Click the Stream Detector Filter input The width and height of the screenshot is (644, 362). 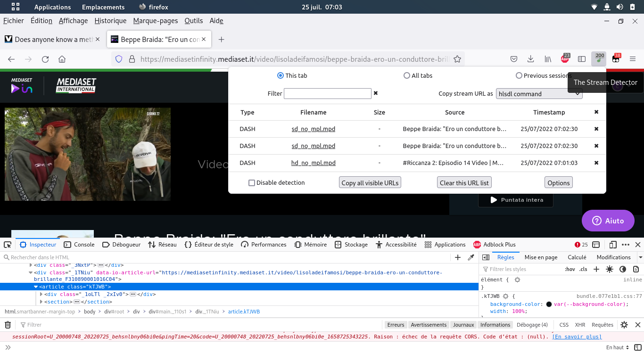(328, 93)
